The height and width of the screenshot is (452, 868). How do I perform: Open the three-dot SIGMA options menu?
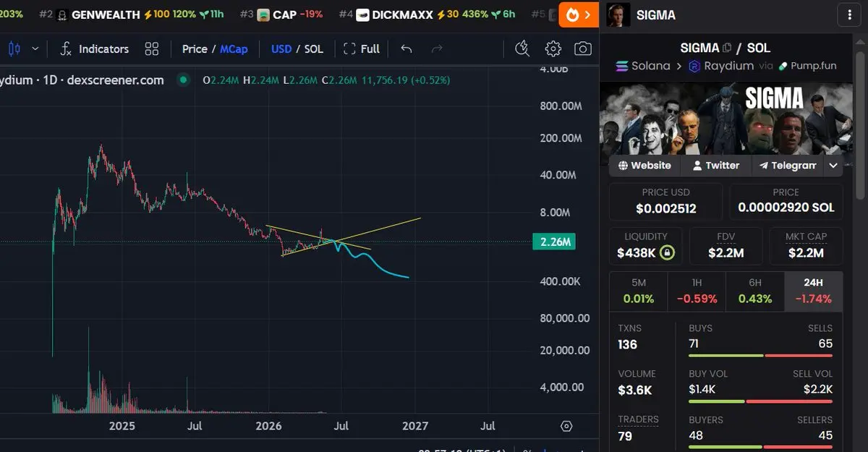coord(848,14)
